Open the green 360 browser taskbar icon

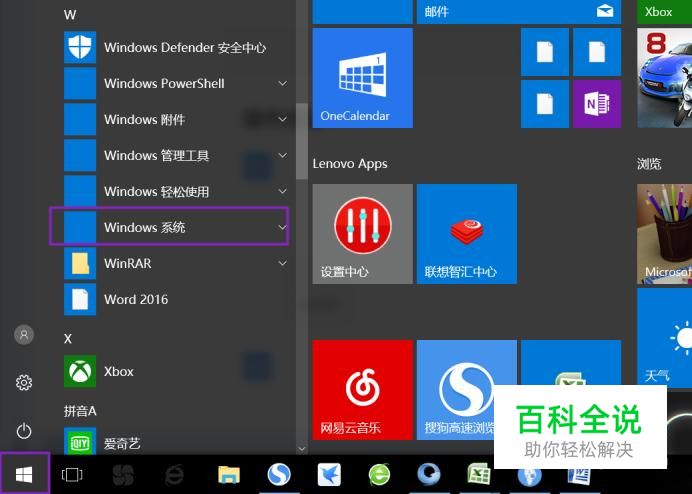380,475
